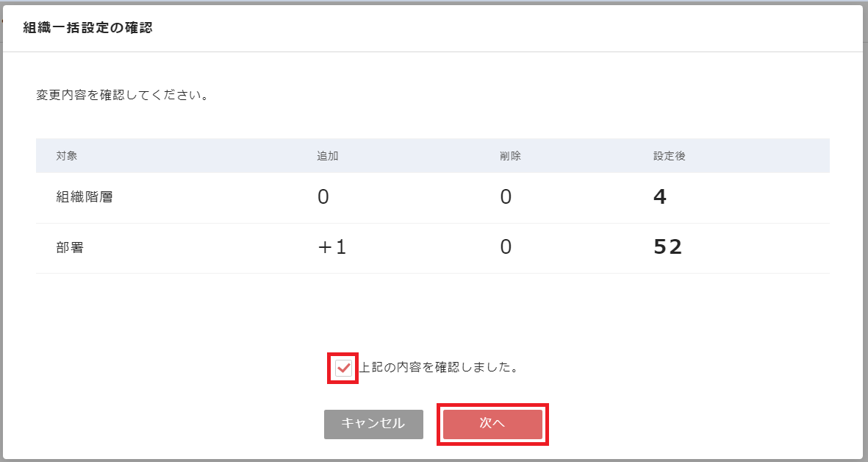Screen dimensions: 868x462
Task: Click the 変更内容を確認してください instruction text
Action: point(122,96)
